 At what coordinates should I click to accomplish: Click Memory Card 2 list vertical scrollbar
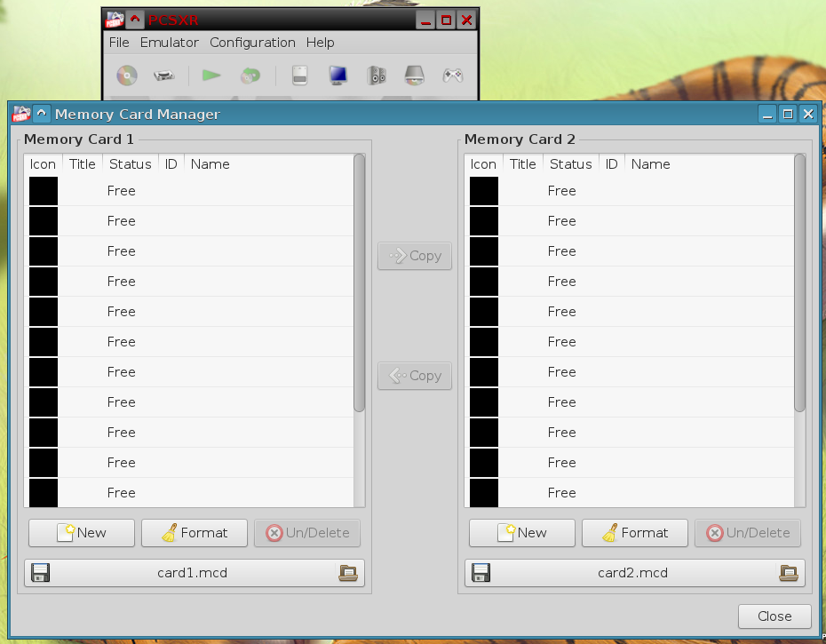point(799,282)
